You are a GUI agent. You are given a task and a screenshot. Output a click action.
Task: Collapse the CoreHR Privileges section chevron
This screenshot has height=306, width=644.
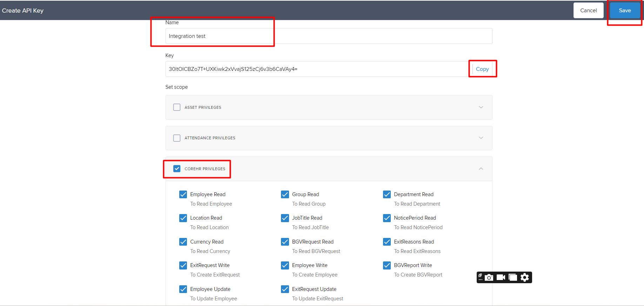(x=481, y=169)
